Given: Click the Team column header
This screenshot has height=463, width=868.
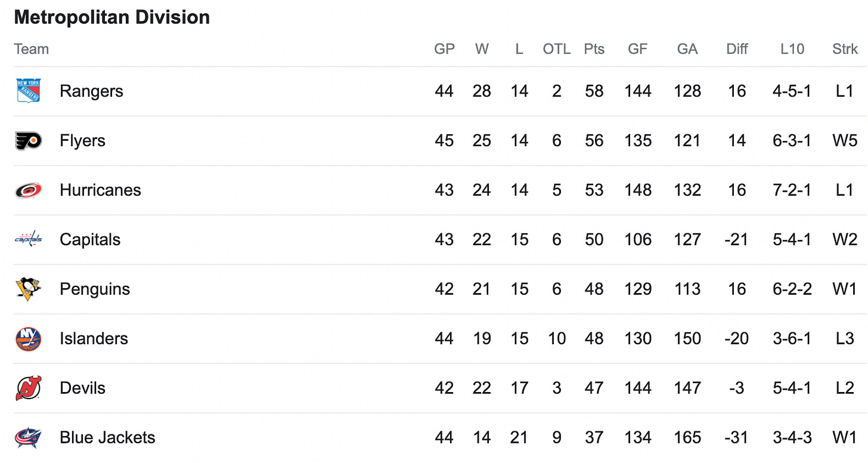Looking at the screenshot, I should 32,49.
